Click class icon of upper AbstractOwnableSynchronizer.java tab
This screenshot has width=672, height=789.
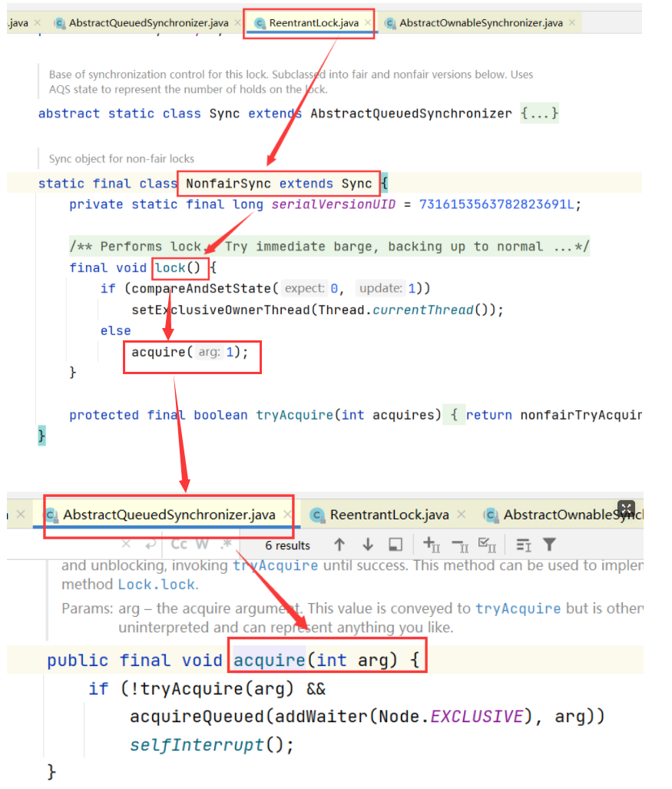[390, 23]
